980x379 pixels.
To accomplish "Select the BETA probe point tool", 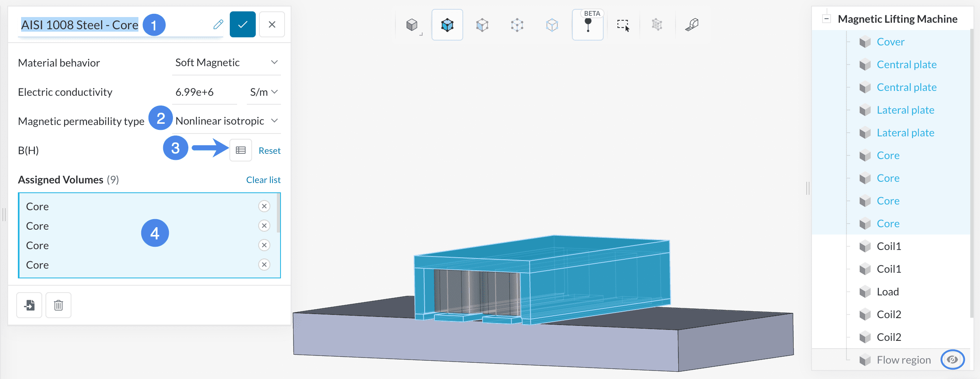I will point(587,25).
